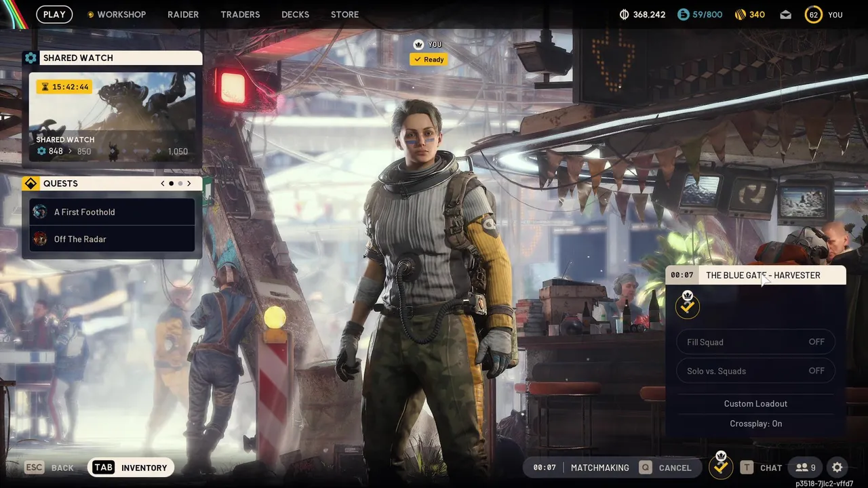Click the squad member ready badge in matchmaking panel
Image resolution: width=868 pixels, height=488 pixels.
click(688, 305)
